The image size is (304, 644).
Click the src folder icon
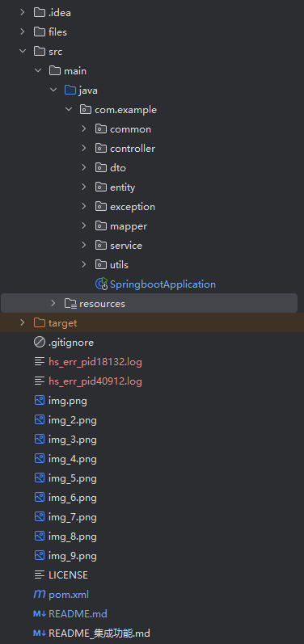pos(40,52)
